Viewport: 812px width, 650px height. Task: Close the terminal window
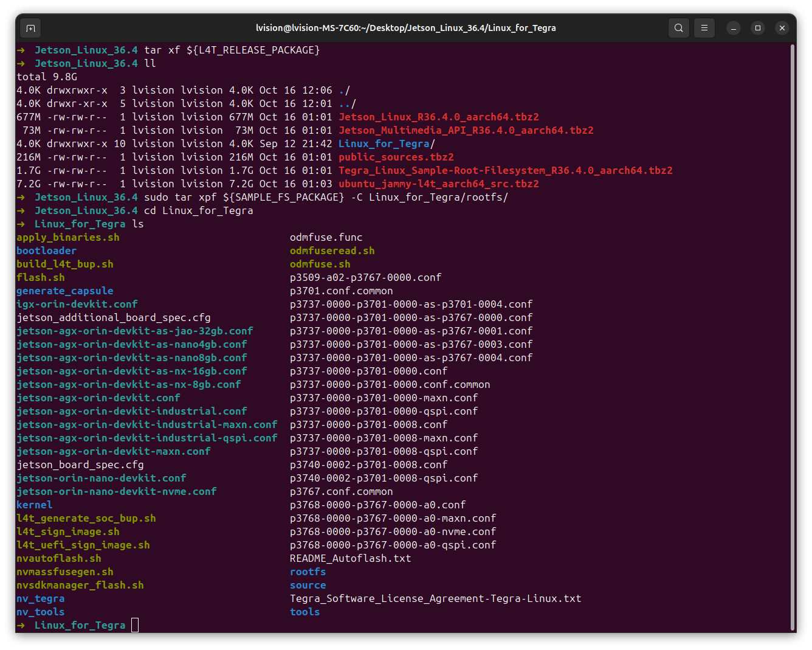[x=782, y=28]
